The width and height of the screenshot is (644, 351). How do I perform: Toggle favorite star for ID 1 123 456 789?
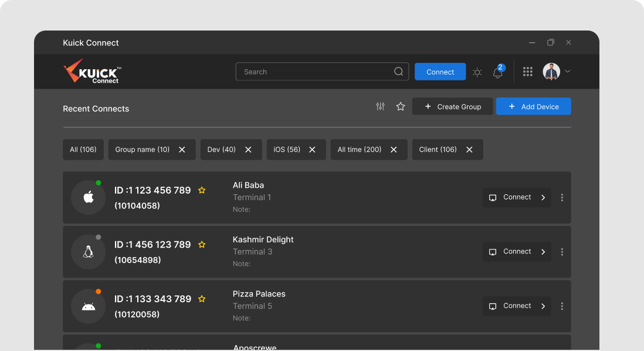tap(202, 190)
